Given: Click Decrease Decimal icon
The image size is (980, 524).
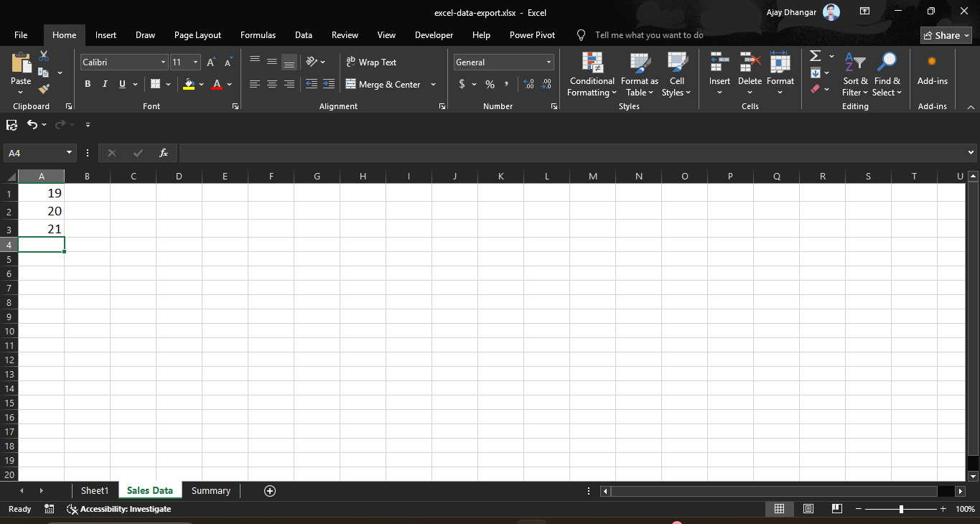Looking at the screenshot, I should [546, 84].
